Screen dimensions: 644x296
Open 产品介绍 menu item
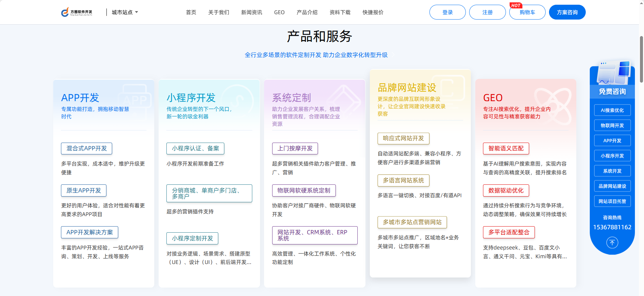307,12
